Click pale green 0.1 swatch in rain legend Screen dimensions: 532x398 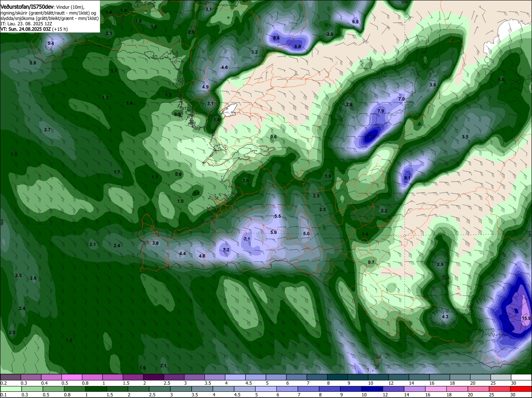click(x=11, y=389)
